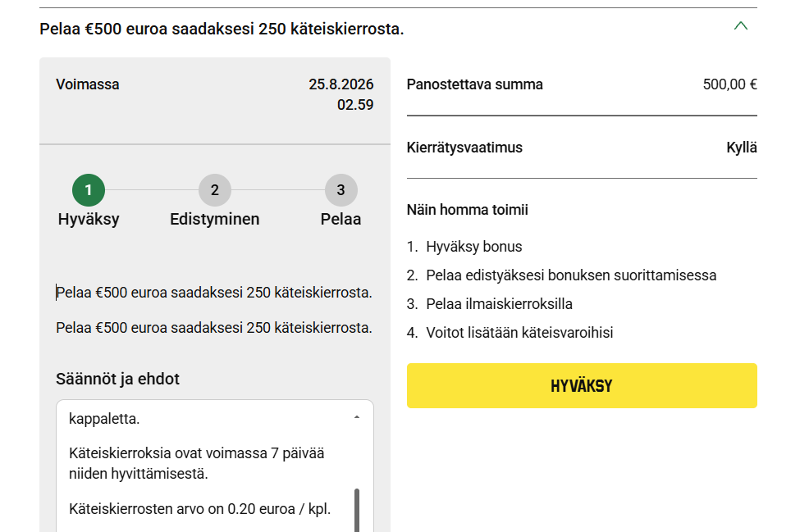Select the Hyväksy step label
809x532 pixels.
click(89, 219)
